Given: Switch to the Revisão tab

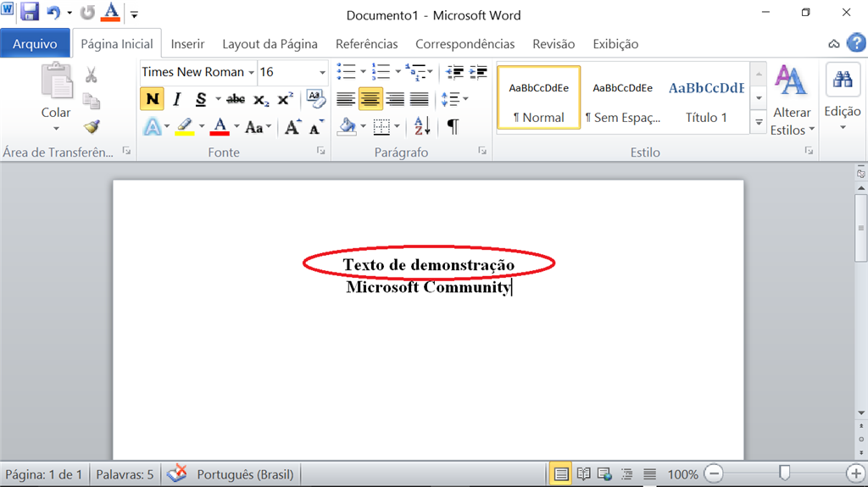Looking at the screenshot, I should pyautogui.click(x=554, y=44).
